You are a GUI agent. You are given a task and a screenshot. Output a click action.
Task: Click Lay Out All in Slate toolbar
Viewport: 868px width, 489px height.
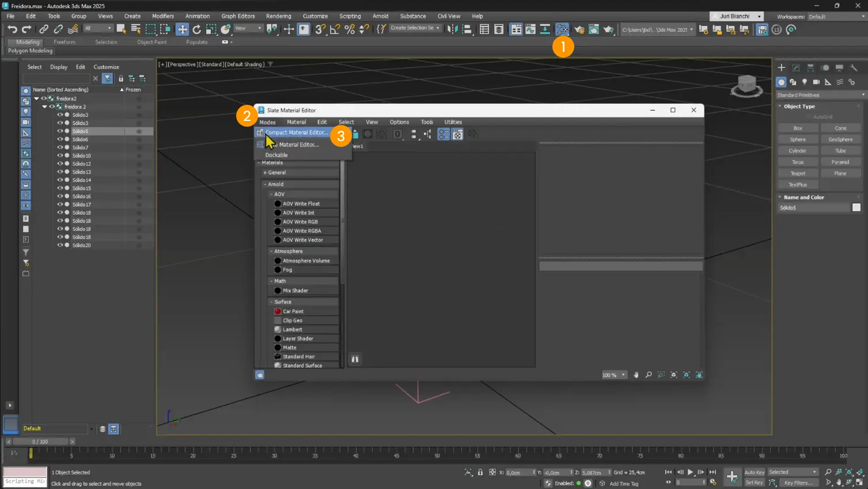coord(414,134)
